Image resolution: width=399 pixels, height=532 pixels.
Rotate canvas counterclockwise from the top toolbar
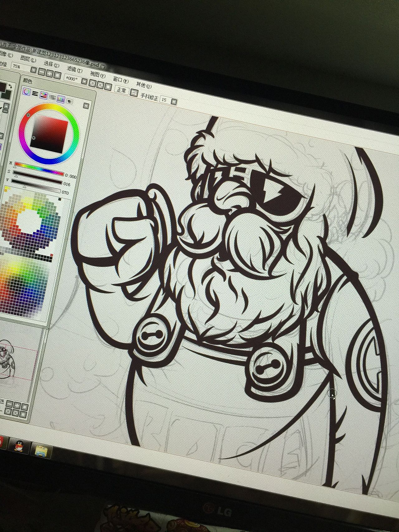pyautogui.click(x=93, y=83)
